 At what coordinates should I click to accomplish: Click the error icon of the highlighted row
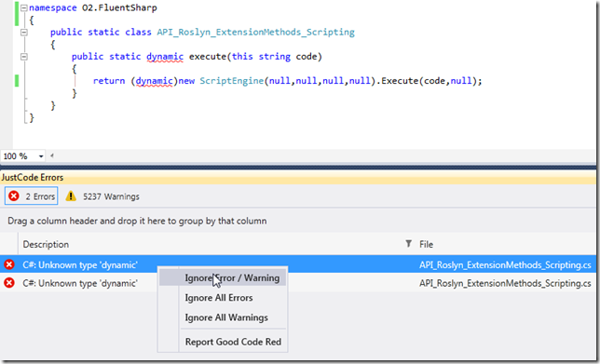pyautogui.click(x=9, y=264)
